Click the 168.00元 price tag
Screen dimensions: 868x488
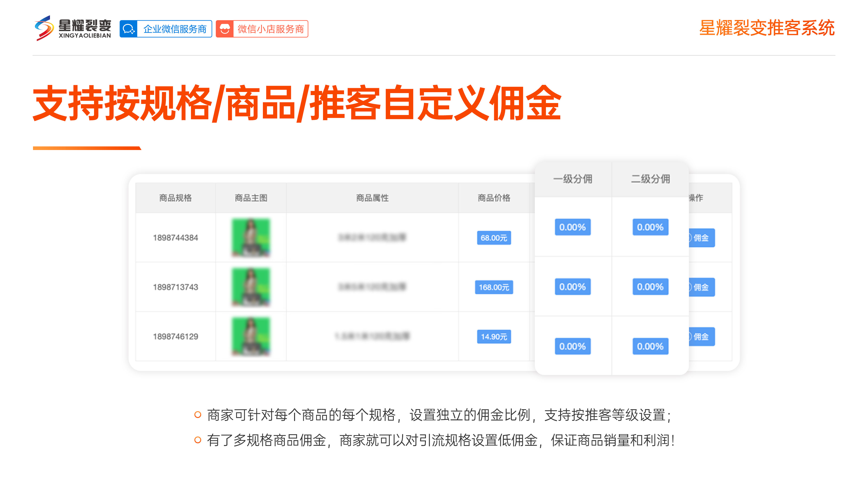coord(494,287)
